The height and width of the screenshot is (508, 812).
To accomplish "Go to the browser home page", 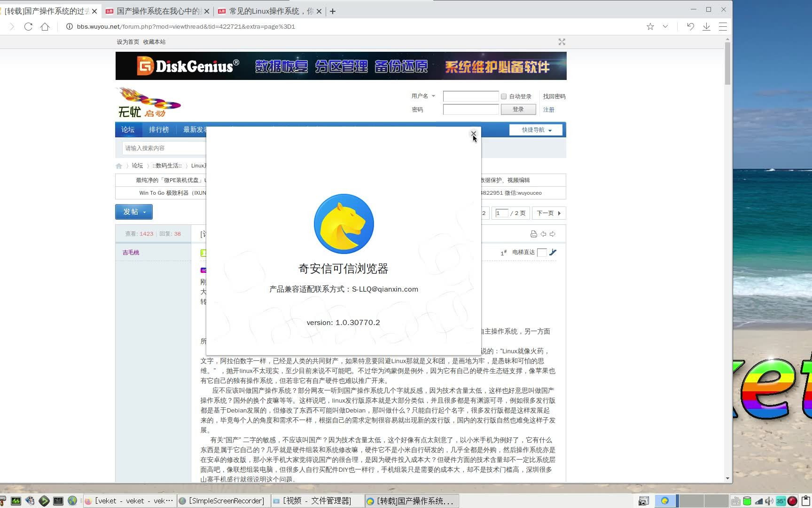I will pos(45,26).
